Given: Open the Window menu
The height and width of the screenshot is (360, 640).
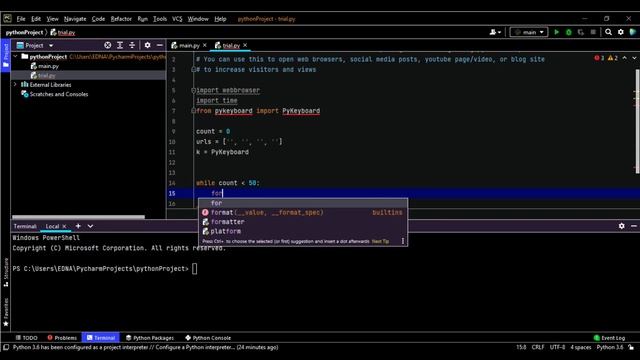Looking at the screenshot, I should click(198, 19).
